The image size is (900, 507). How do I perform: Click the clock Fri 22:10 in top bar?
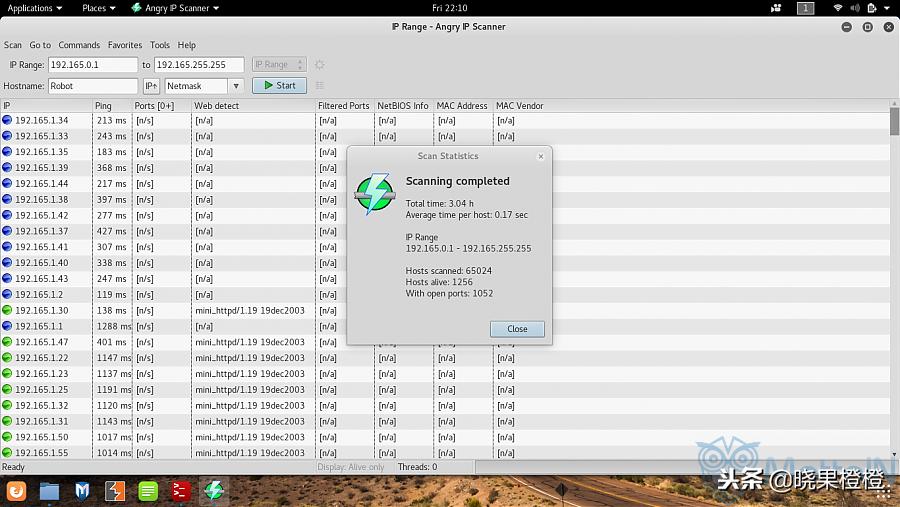pyautogui.click(x=449, y=8)
